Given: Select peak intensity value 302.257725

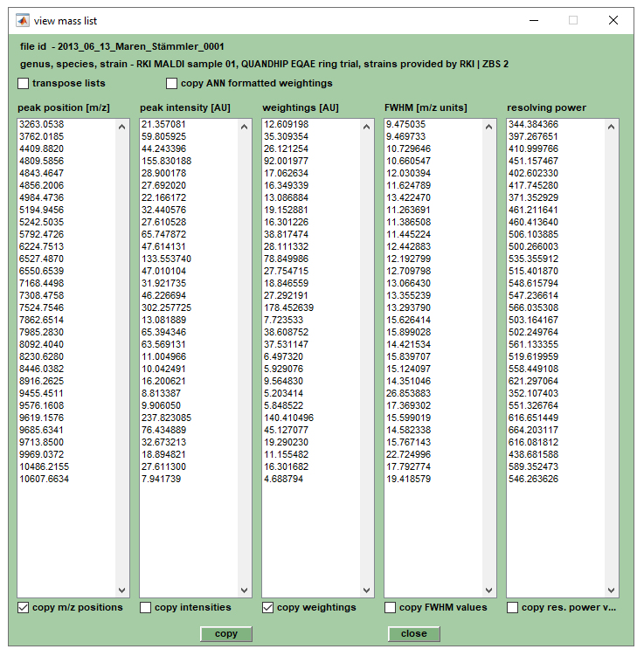Looking at the screenshot, I should 166,308.
